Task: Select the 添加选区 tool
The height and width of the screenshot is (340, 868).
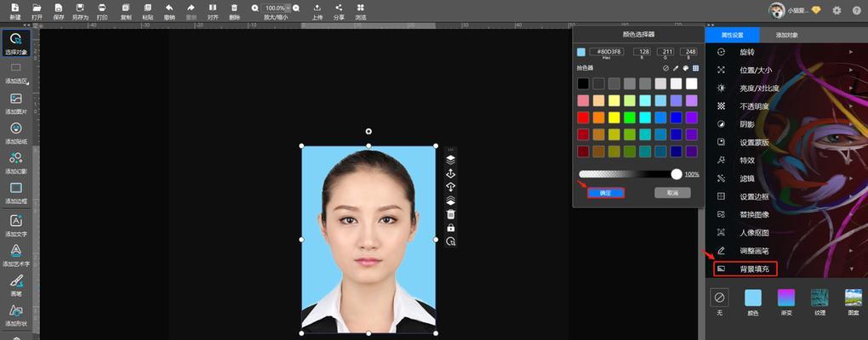Action: pyautogui.click(x=16, y=72)
